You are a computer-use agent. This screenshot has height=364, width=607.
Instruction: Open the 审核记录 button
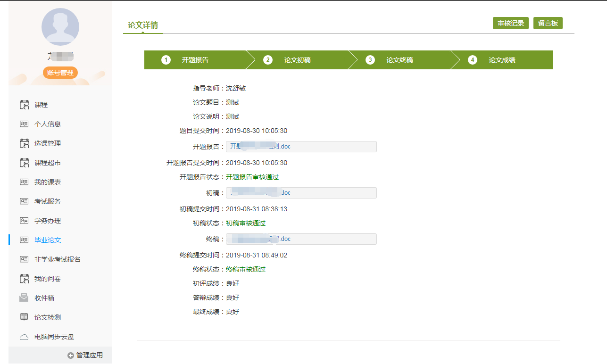(510, 23)
